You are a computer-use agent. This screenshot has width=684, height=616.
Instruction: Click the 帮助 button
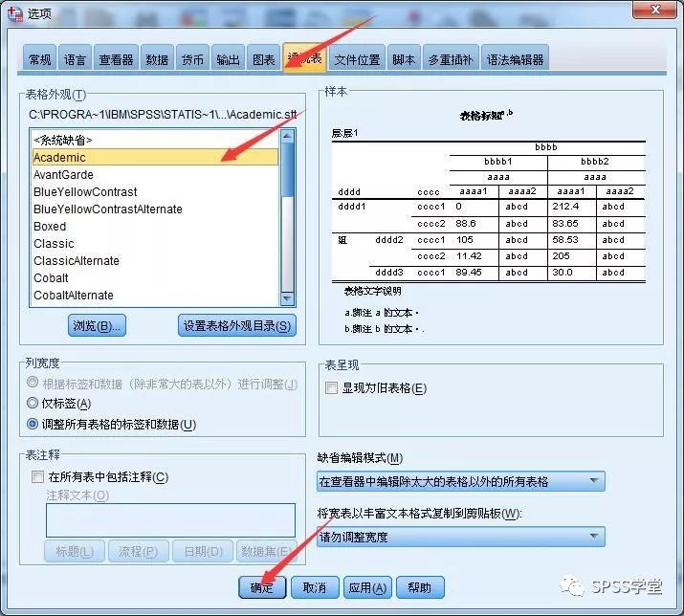(420, 587)
